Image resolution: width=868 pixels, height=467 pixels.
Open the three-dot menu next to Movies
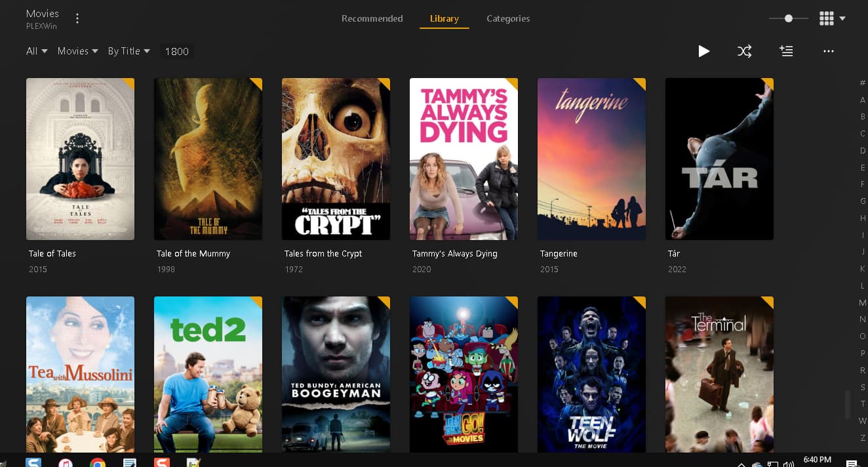(x=77, y=18)
